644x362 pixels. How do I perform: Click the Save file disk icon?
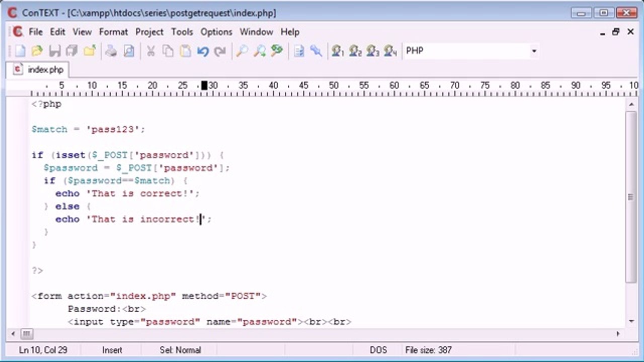[54, 51]
